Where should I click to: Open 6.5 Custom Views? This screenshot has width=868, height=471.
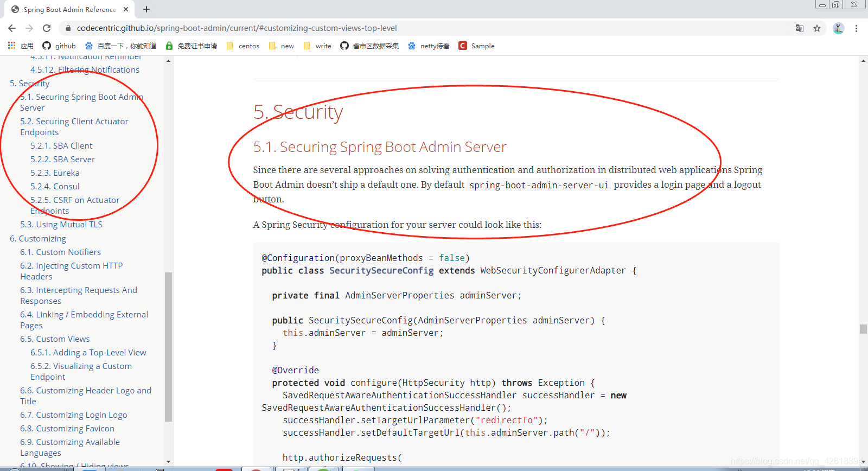tap(55, 339)
